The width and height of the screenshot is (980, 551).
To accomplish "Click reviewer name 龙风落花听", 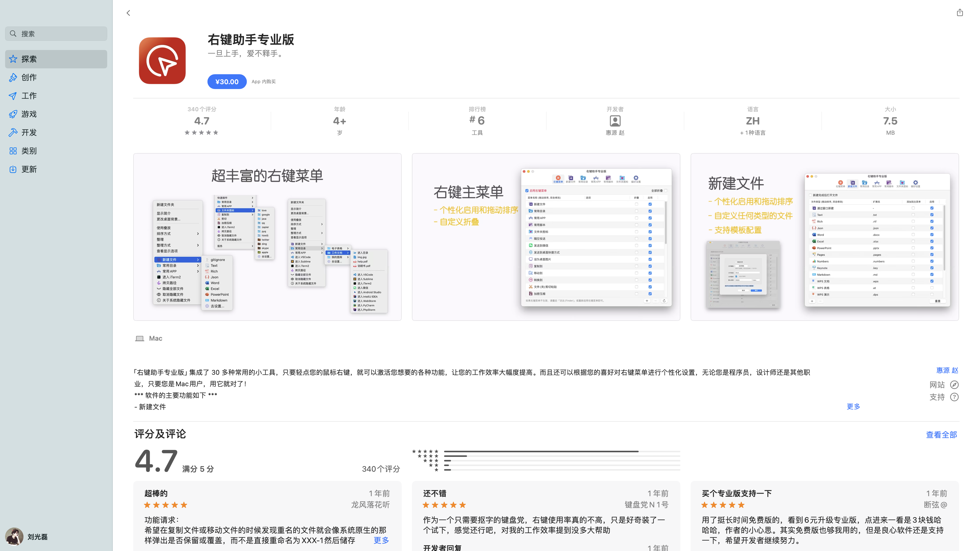I will pos(370,505).
